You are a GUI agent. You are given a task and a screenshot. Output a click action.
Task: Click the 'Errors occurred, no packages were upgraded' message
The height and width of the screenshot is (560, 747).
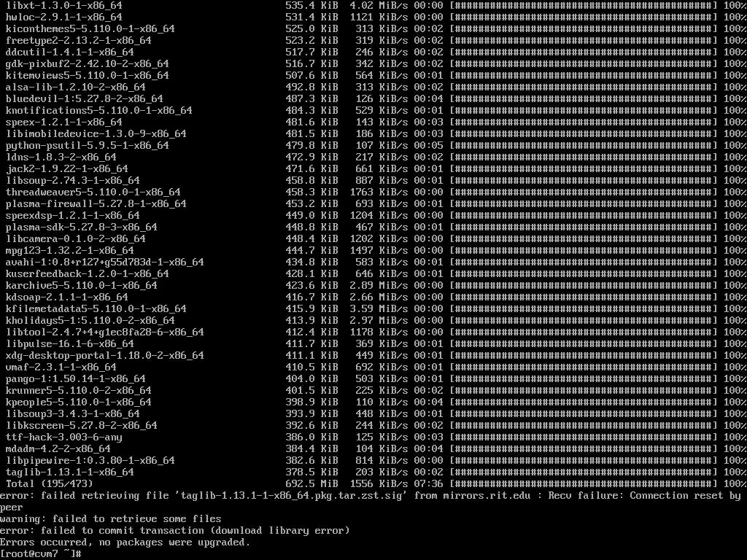(125, 542)
